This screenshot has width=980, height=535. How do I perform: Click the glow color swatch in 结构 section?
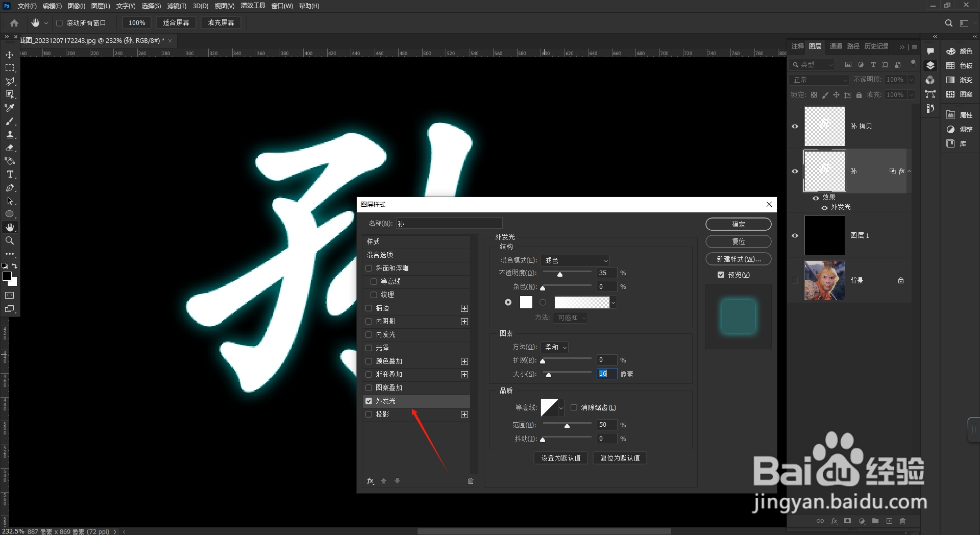526,302
